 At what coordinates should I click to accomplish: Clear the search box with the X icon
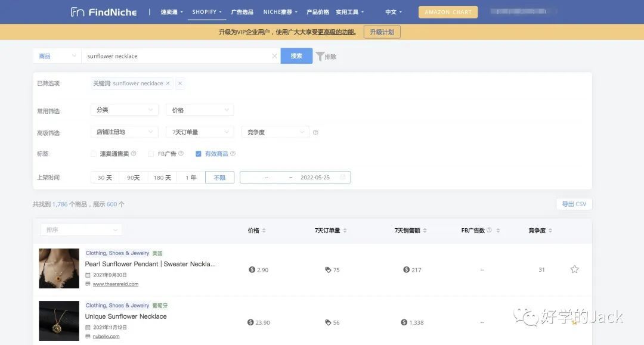tap(274, 56)
